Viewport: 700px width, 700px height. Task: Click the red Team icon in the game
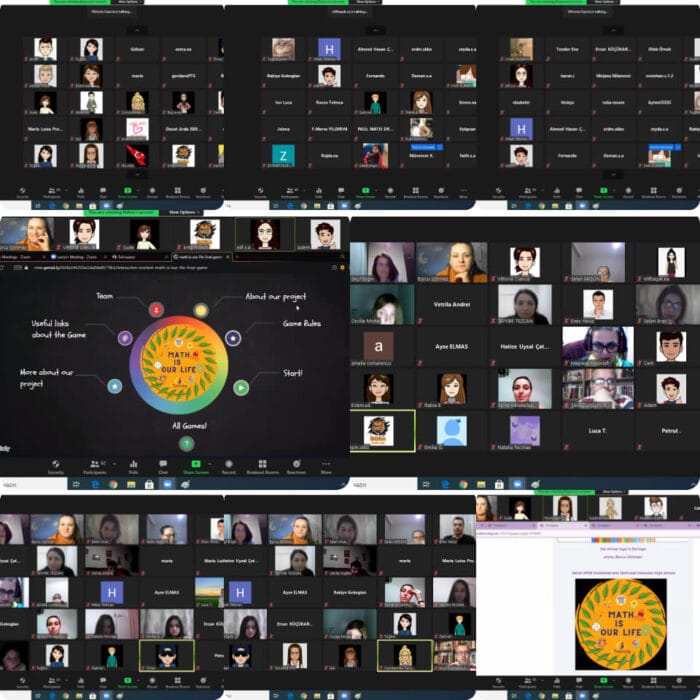156,310
